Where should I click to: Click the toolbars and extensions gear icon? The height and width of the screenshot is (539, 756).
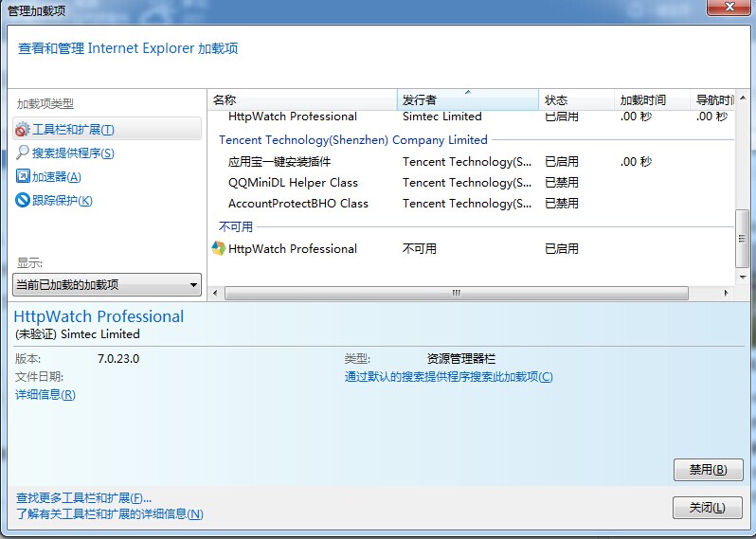click(x=23, y=130)
